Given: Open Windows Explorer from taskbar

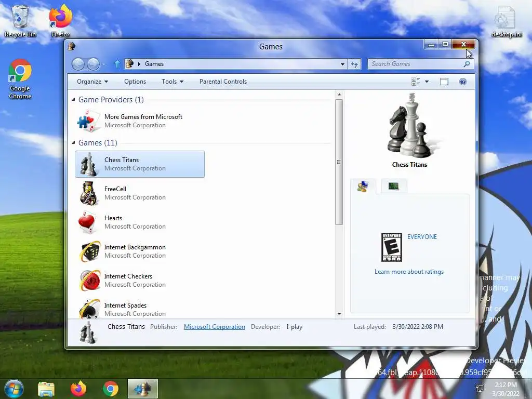Looking at the screenshot, I should click(x=46, y=389).
